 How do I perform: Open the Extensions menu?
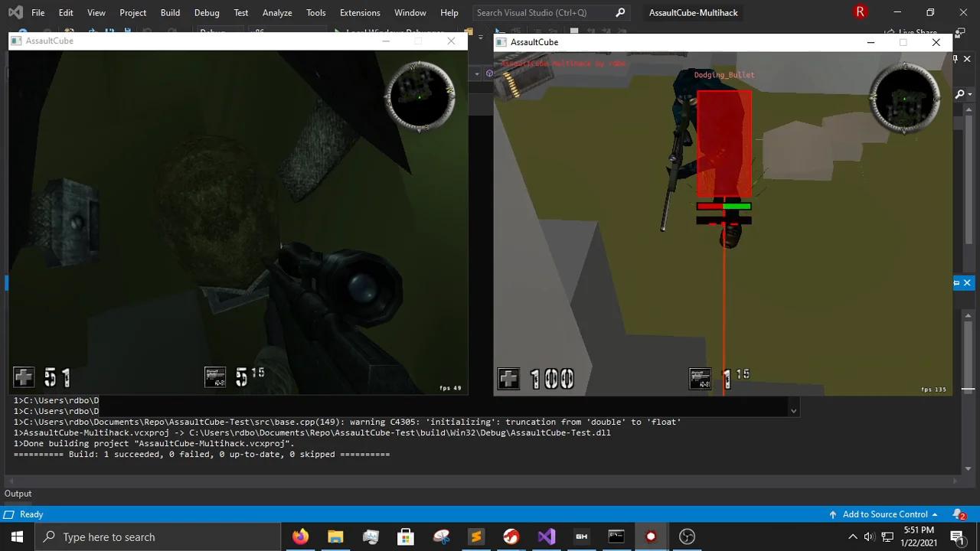360,13
